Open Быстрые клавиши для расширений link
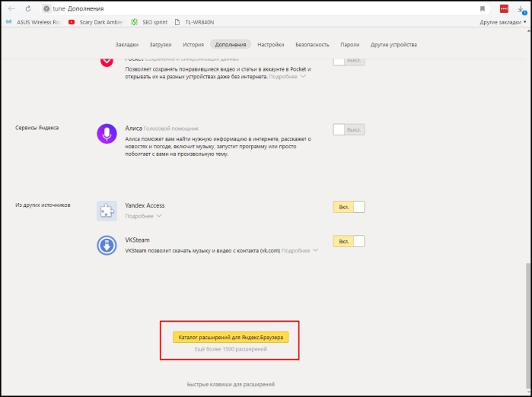532x397 pixels. [x=231, y=384]
